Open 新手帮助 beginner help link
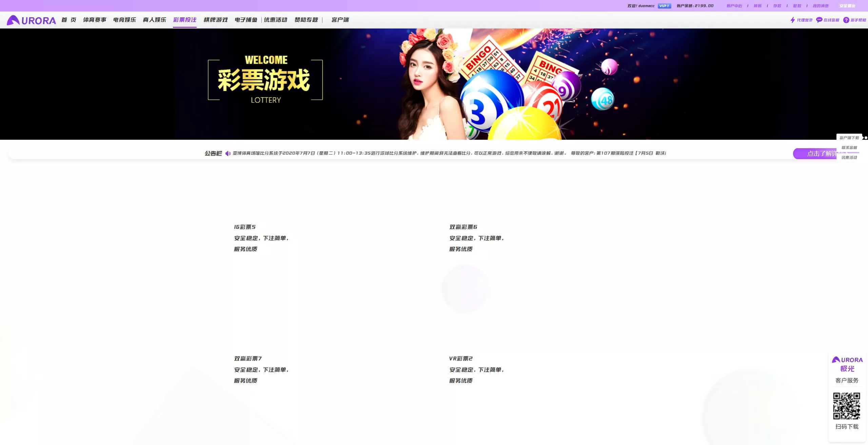The width and height of the screenshot is (868, 445). pyautogui.click(x=858, y=20)
